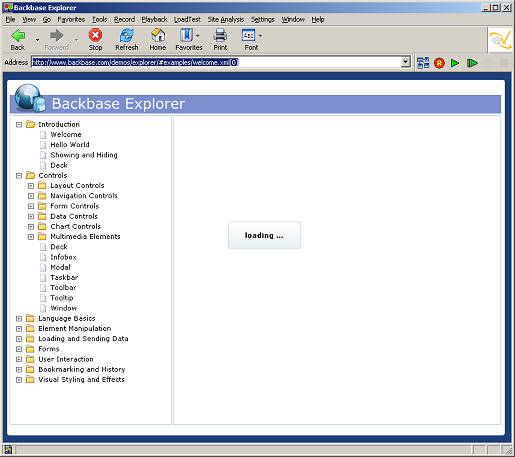Image resolution: width=515 pixels, height=457 pixels.
Task: Click the red Record button icon
Action: (x=439, y=63)
